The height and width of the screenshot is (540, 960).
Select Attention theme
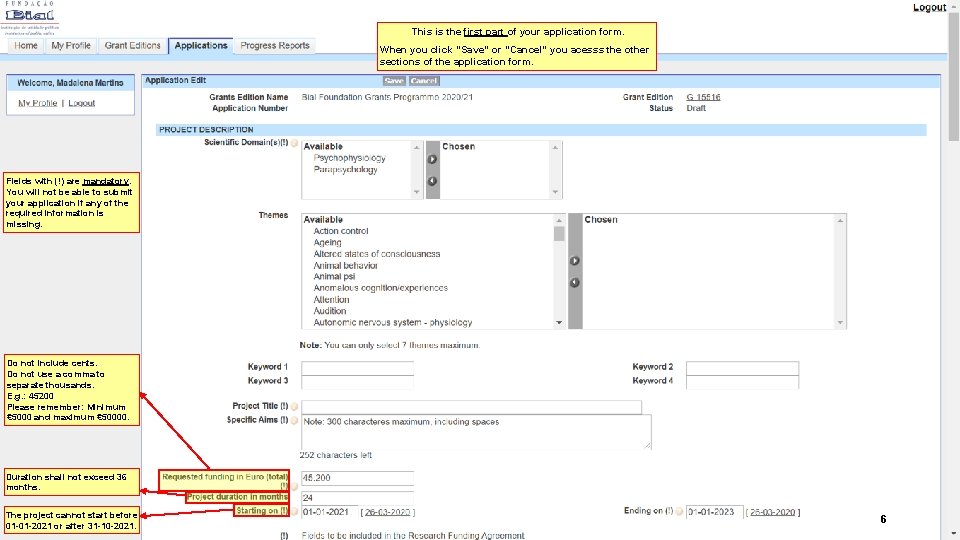pyautogui.click(x=331, y=299)
